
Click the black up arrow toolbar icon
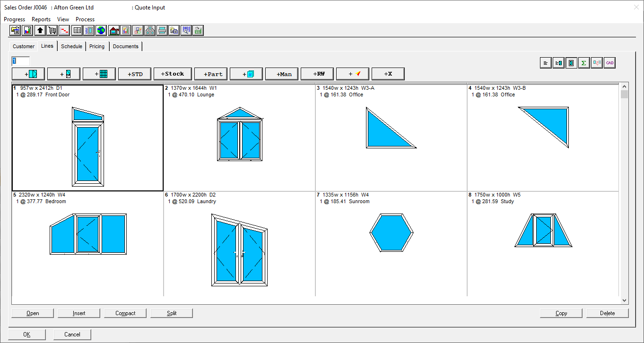click(x=40, y=31)
